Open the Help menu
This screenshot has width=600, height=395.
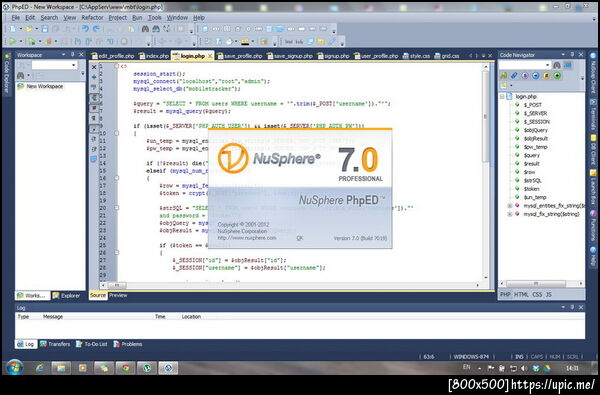pyautogui.click(x=199, y=18)
